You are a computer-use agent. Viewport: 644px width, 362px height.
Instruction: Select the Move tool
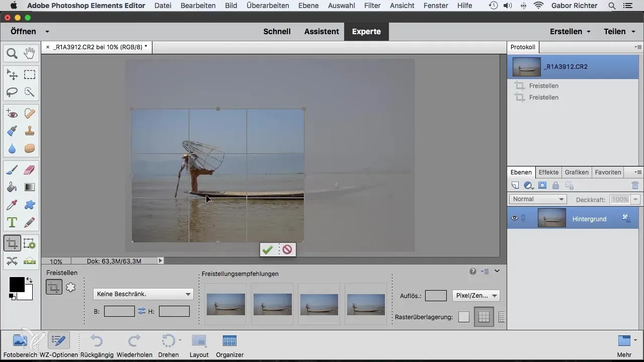12,75
